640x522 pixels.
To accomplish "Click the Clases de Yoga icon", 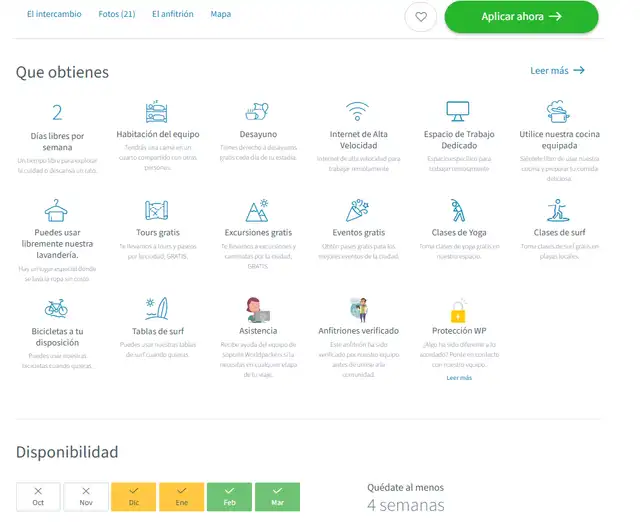I will coord(458,210).
